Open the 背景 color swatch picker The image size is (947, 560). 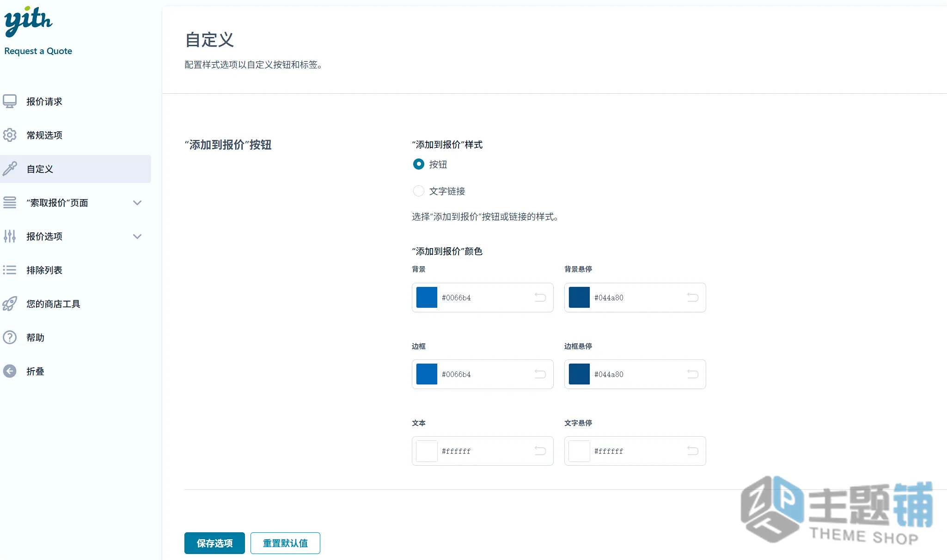(x=427, y=297)
